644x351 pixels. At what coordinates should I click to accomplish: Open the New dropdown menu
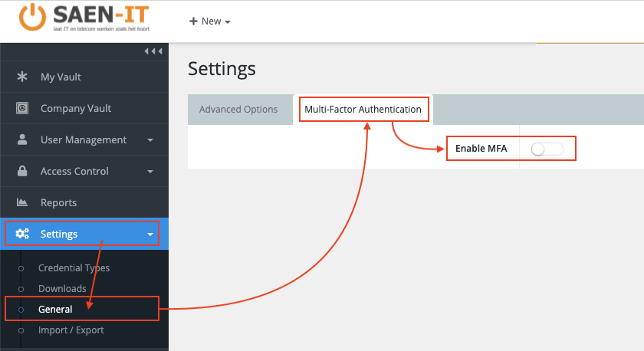tap(210, 21)
